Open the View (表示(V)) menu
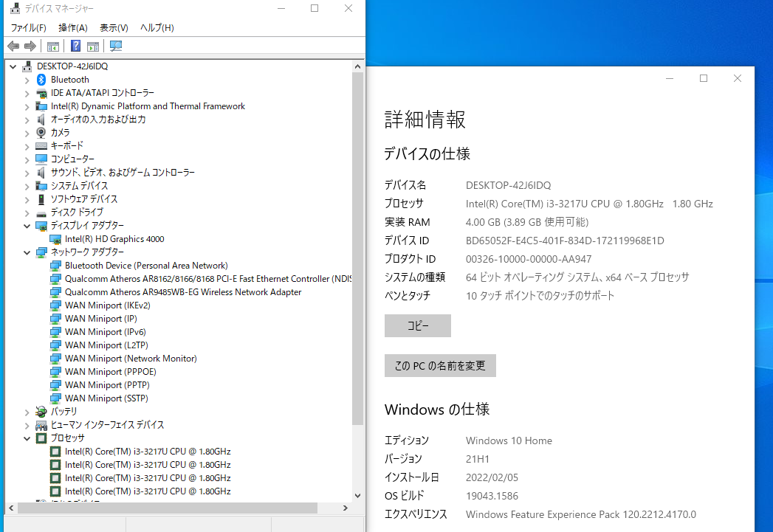Image resolution: width=773 pixels, height=532 pixels. click(x=114, y=27)
